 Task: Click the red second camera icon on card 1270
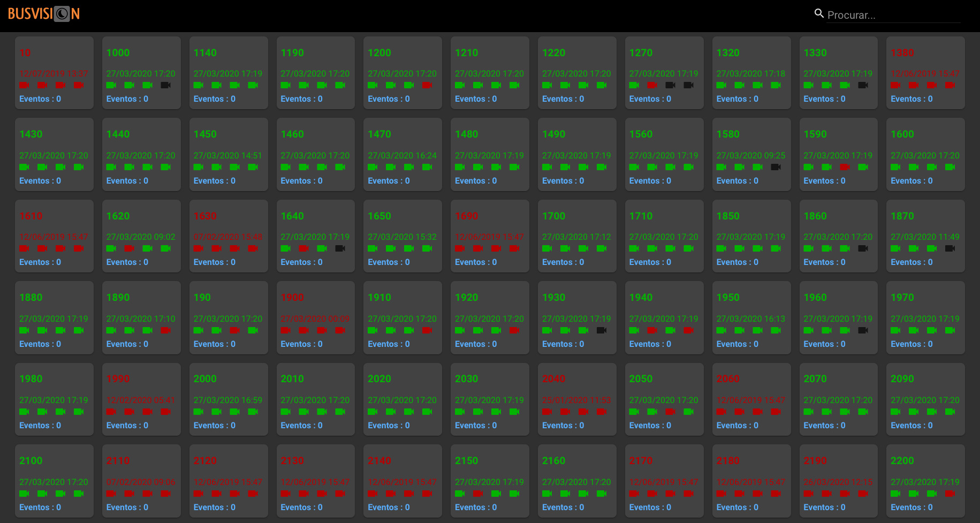click(652, 85)
